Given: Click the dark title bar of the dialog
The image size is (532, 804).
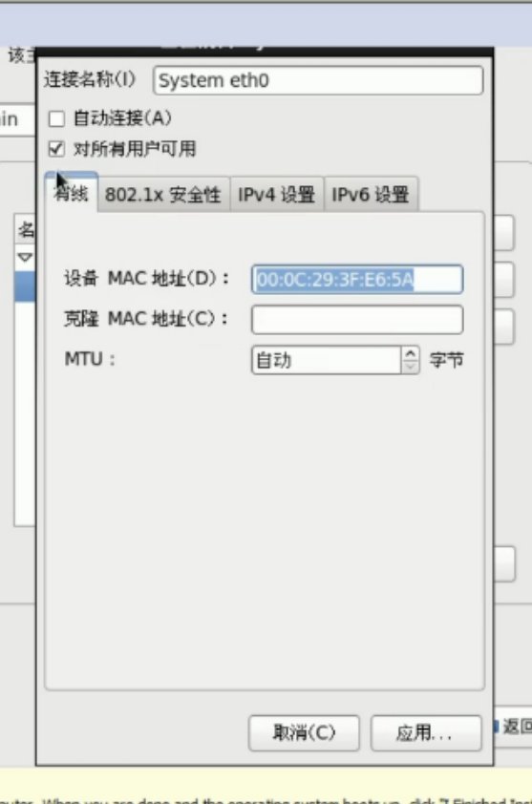Looking at the screenshot, I should coord(265,52).
